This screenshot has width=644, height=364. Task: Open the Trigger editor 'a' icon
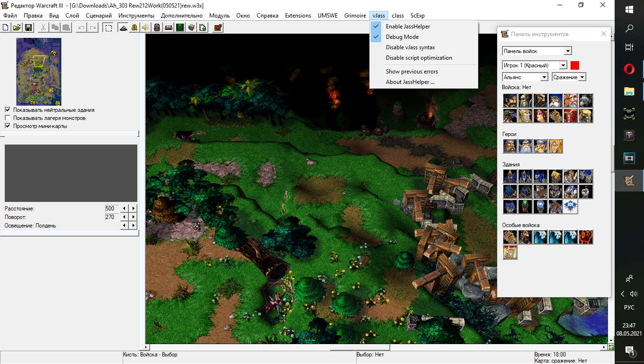point(134,27)
